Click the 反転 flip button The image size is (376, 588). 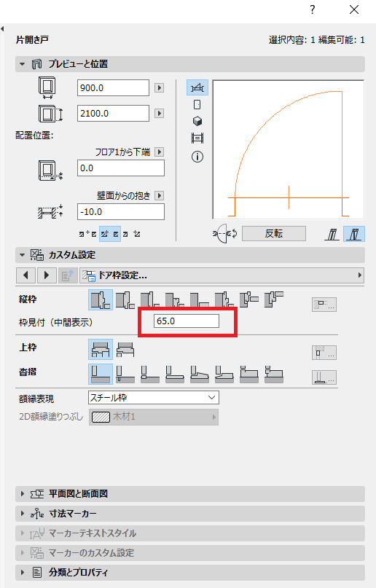tap(274, 233)
